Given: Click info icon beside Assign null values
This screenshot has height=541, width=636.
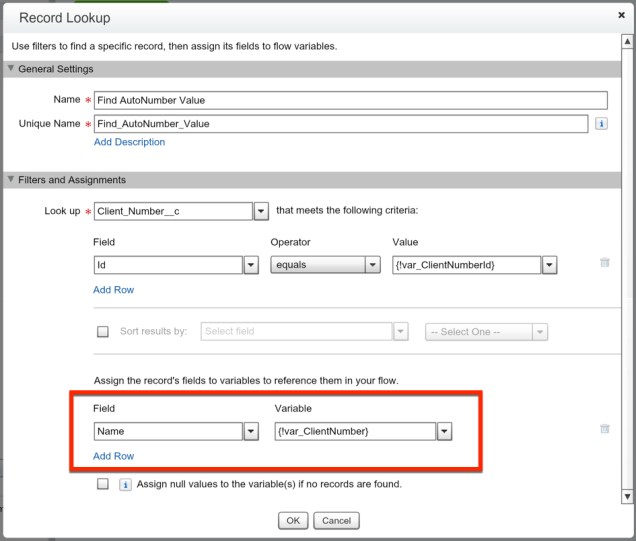Looking at the screenshot, I should coord(126,484).
